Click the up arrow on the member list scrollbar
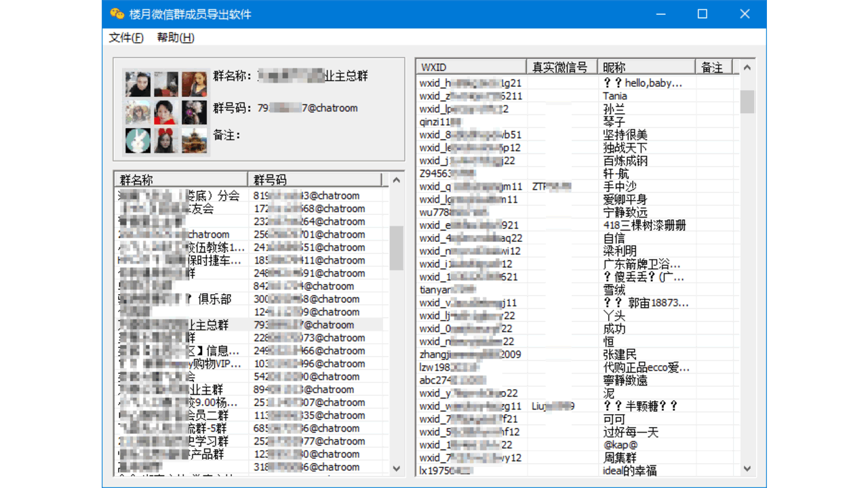Image resolution: width=868 pixels, height=488 pixels. tap(747, 66)
